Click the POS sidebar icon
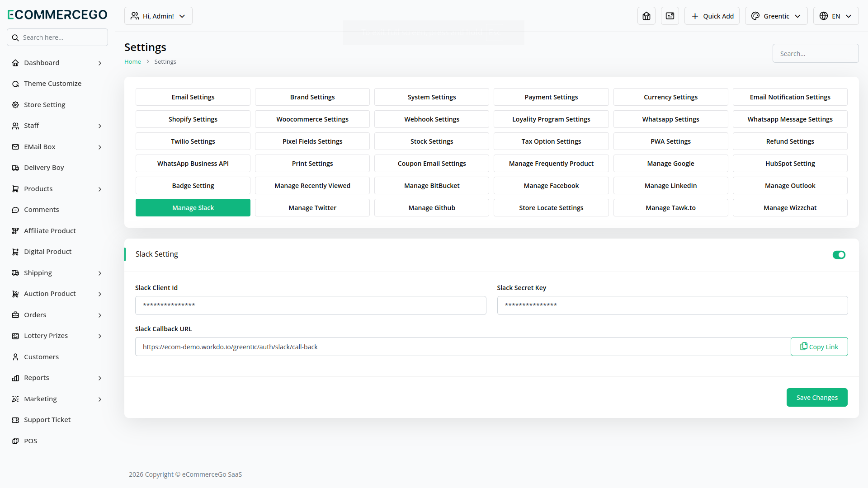The height and width of the screenshot is (488, 868). (x=15, y=441)
